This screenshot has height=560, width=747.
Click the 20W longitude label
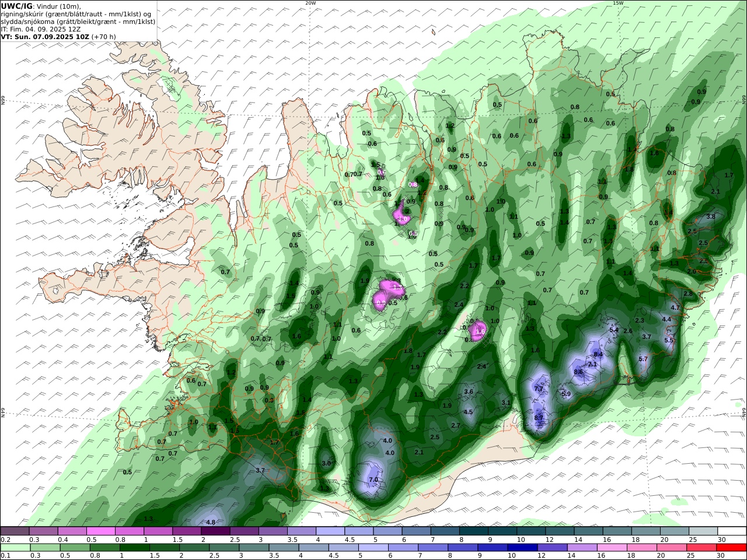[311, 3]
